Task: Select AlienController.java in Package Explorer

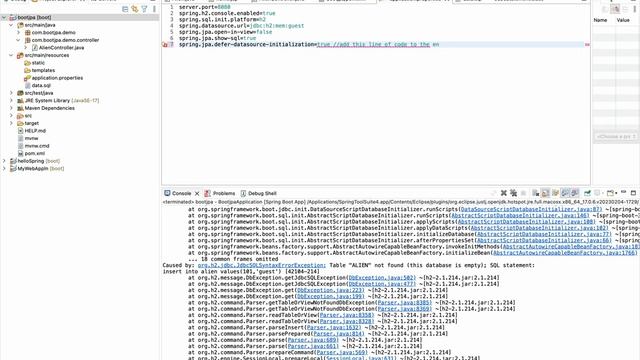Action: (61, 48)
